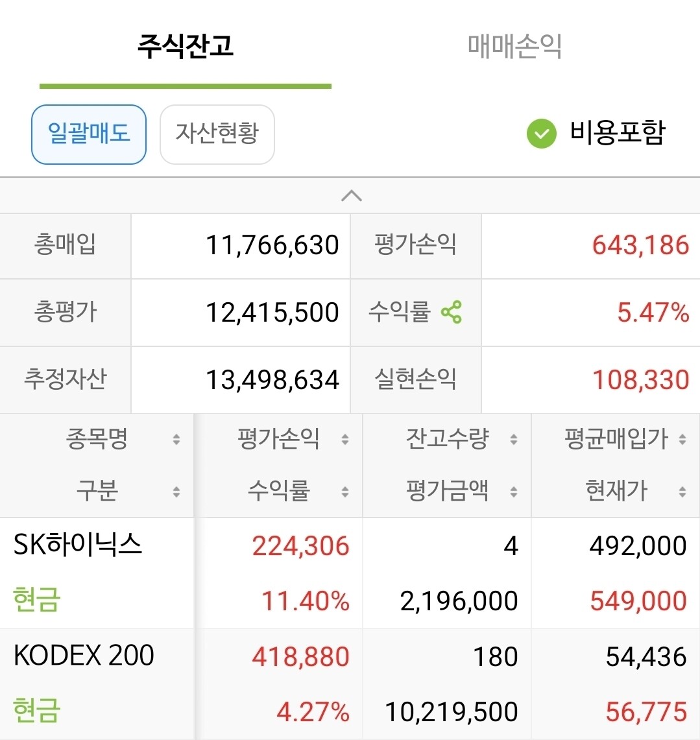Collapse the summary panel with the up chevron
This screenshot has width=700, height=740.
point(352,195)
